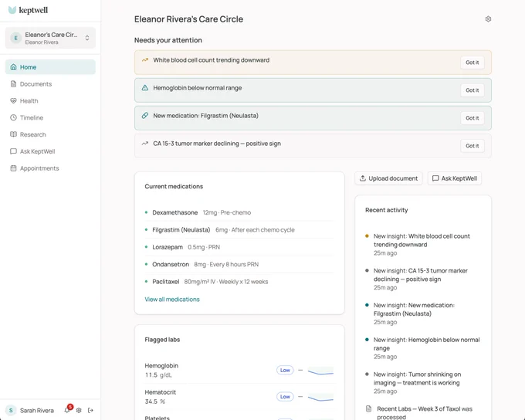Click trend icon on CA 15-3 alert
Screen dimensions: 525x420
pyautogui.click(x=145, y=144)
